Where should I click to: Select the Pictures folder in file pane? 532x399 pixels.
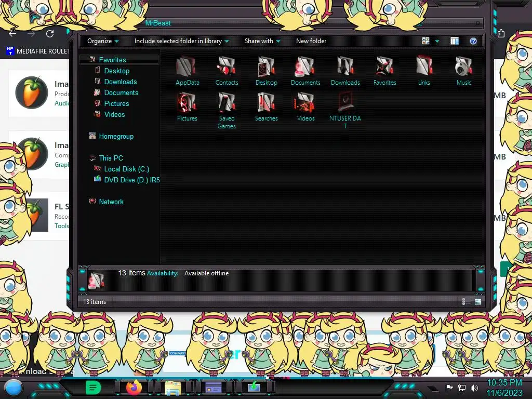(187, 107)
